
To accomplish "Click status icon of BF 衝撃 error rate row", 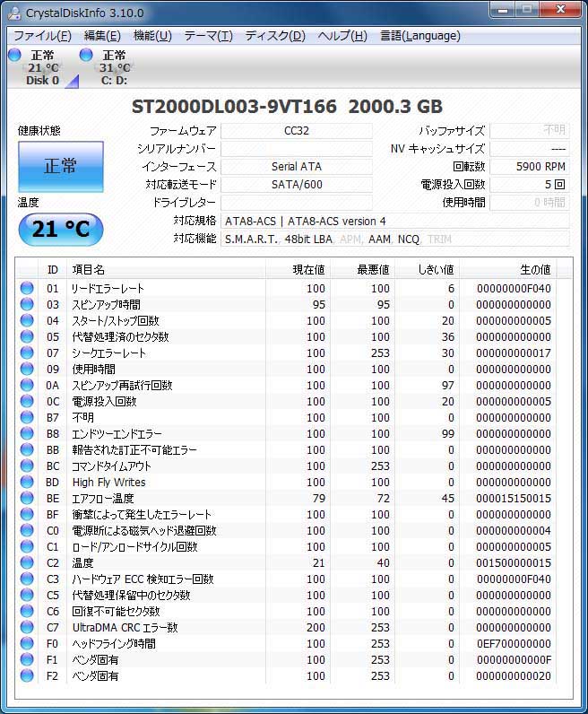I will 27,514.
